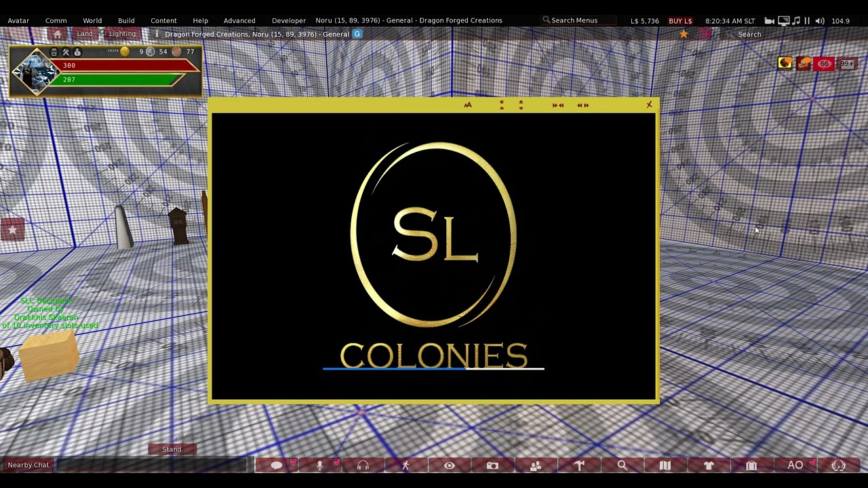Open the Comm menu
868x488 pixels.
[x=56, y=20]
